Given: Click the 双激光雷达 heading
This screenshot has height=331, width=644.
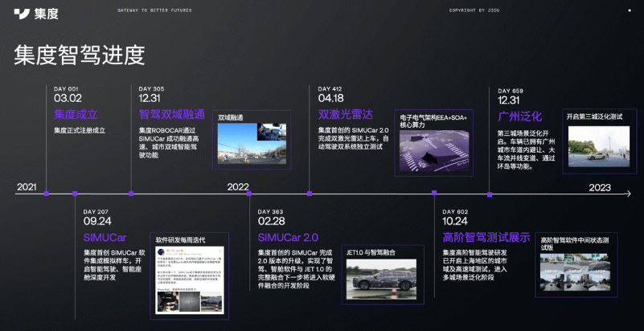Looking at the screenshot, I should tap(345, 115).
